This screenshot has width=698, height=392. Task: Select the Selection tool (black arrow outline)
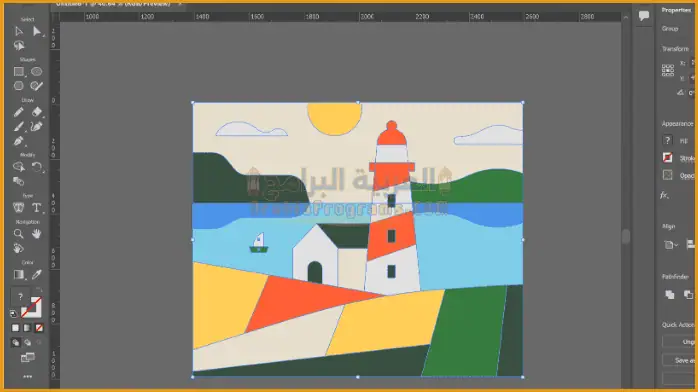[19, 31]
